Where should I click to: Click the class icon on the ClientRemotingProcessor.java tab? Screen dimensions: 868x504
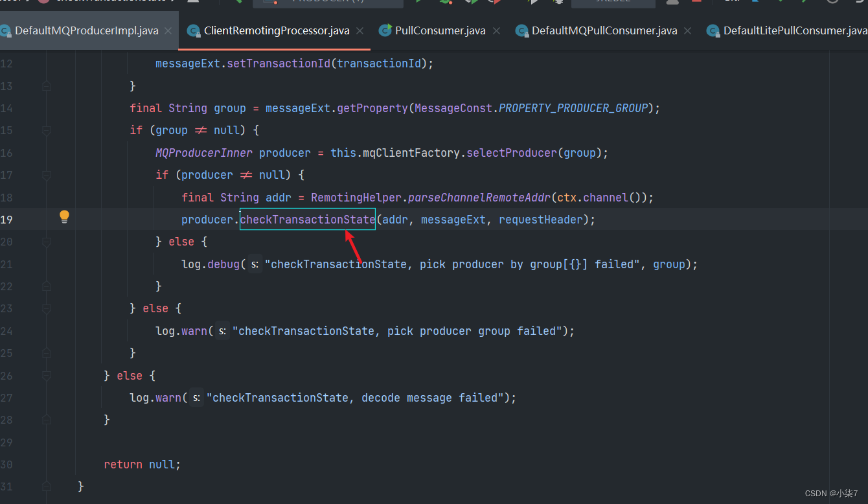pyautogui.click(x=193, y=30)
